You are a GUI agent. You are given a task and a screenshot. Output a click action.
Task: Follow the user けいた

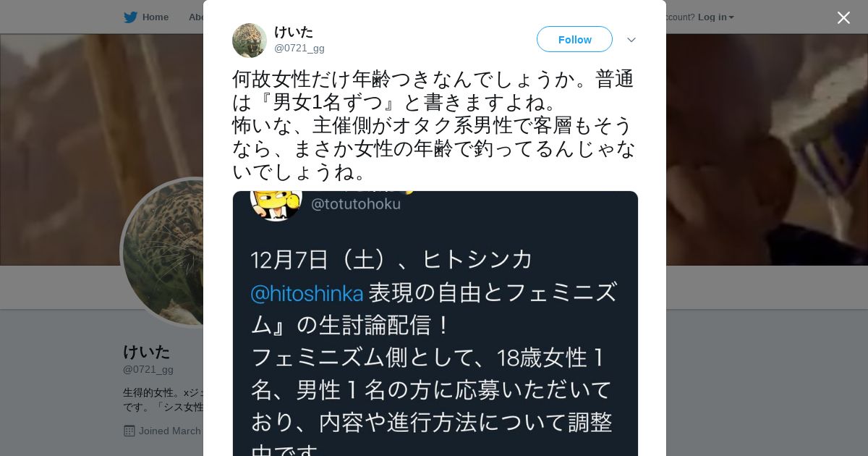pos(574,39)
